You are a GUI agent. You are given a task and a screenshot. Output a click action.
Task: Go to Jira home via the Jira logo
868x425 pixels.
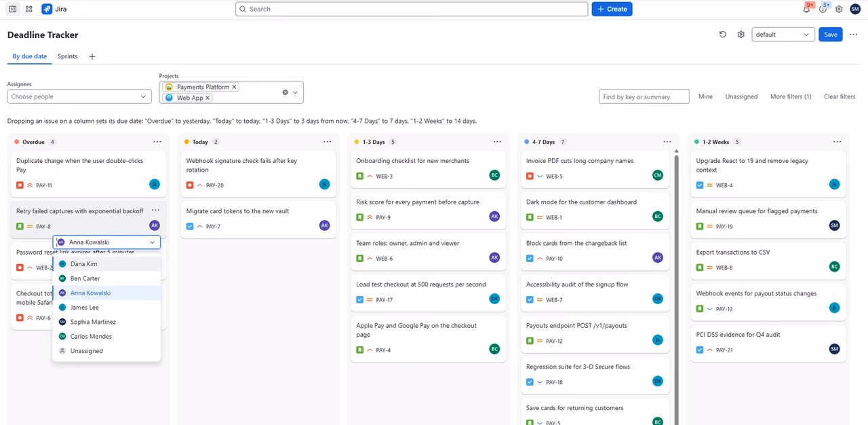coord(54,9)
